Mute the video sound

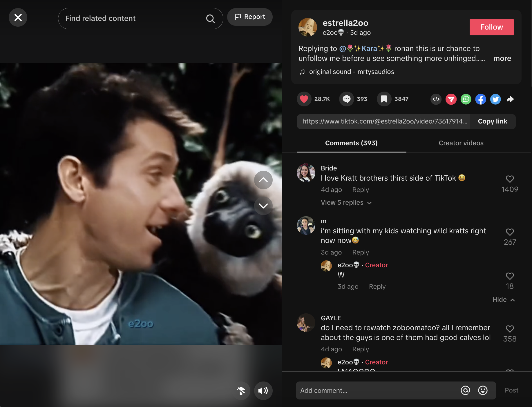pyautogui.click(x=263, y=391)
